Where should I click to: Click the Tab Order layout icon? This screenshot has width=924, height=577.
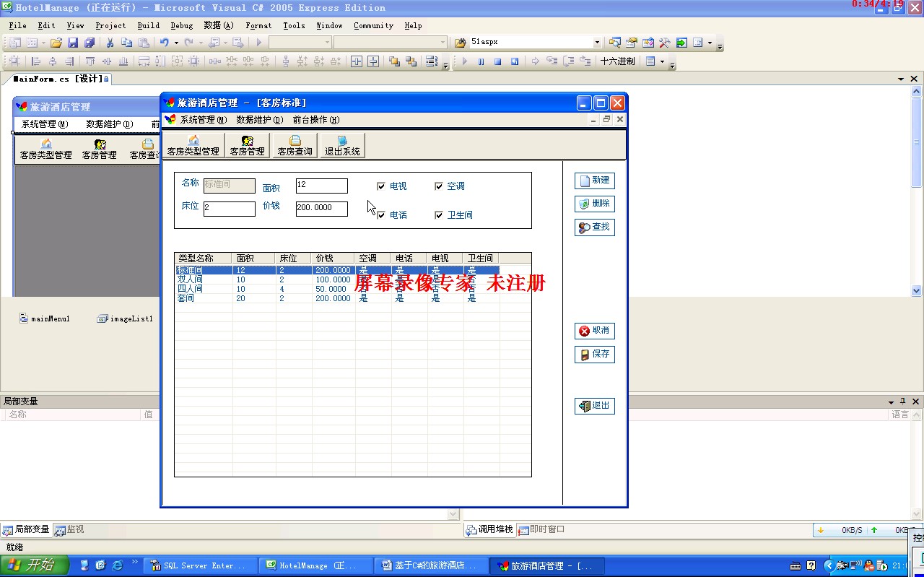pos(432,61)
